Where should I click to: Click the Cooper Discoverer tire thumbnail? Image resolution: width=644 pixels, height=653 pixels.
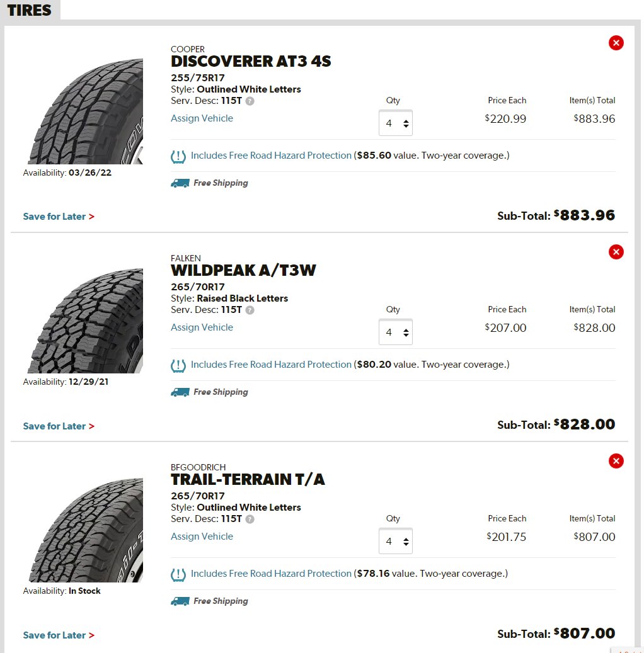(x=85, y=111)
